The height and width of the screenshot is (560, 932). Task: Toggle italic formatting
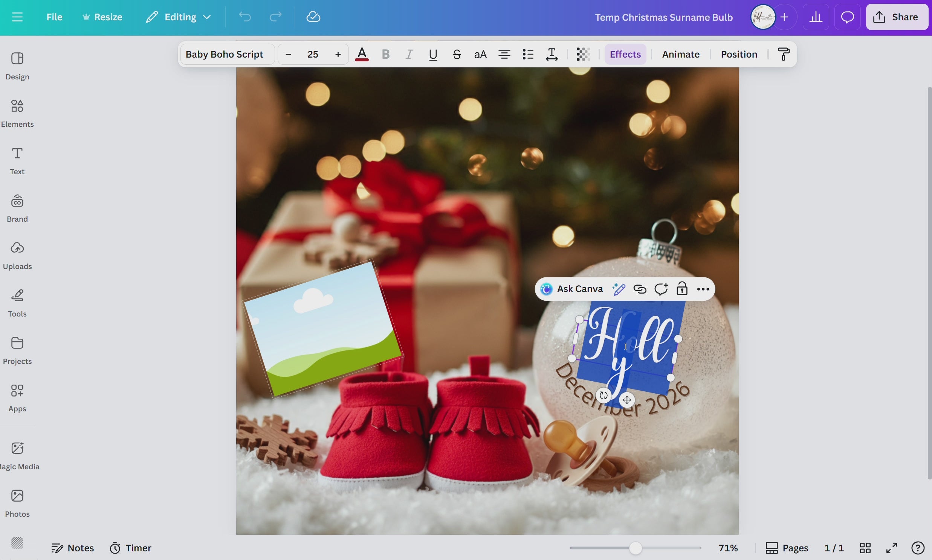(x=409, y=54)
